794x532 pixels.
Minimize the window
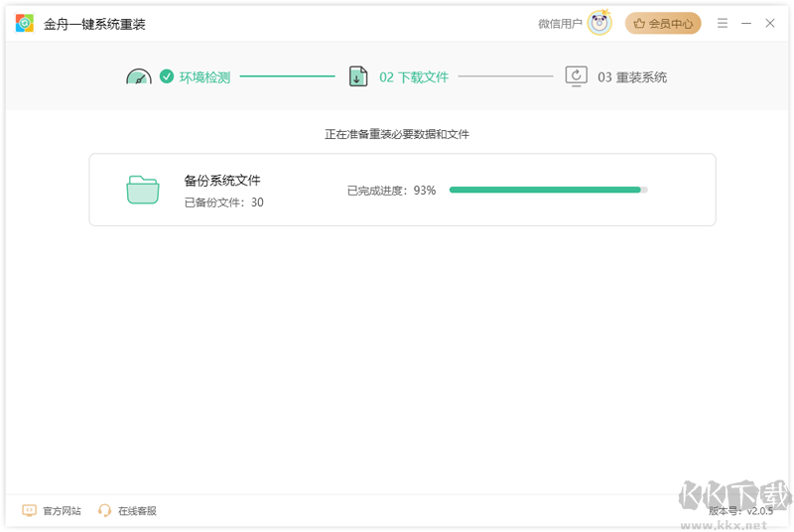(746, 23)
